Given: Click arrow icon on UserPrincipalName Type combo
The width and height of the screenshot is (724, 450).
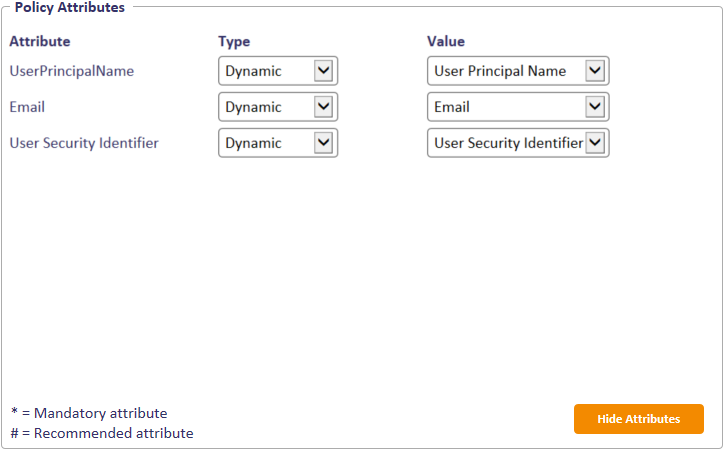Looking at the screenshot, I should [x=323, y=71].
